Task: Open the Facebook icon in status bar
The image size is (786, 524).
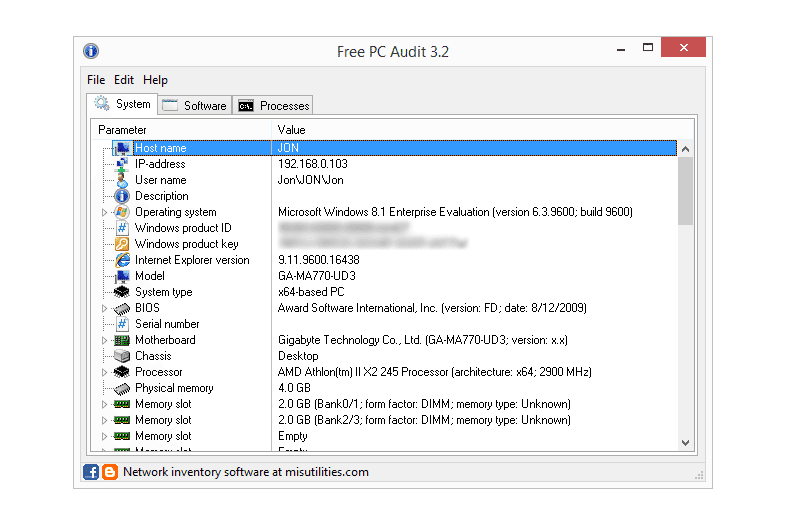Action: 91,472
